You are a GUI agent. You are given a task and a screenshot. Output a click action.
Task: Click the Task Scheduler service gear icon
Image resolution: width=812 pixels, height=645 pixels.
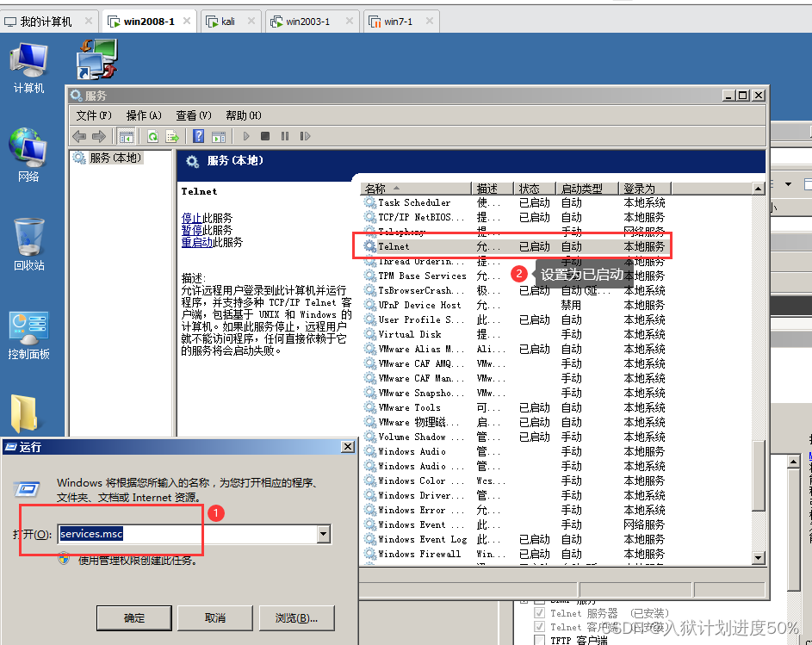point(369,202)
